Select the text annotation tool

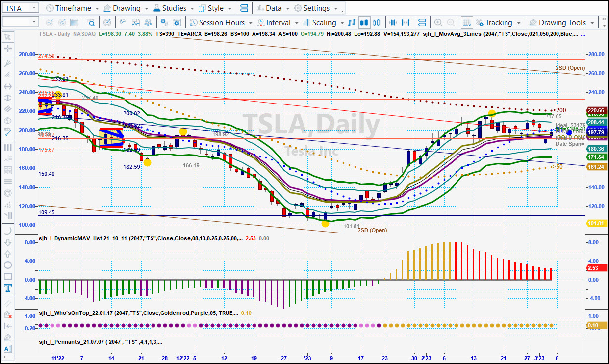[x=7, y=288]
